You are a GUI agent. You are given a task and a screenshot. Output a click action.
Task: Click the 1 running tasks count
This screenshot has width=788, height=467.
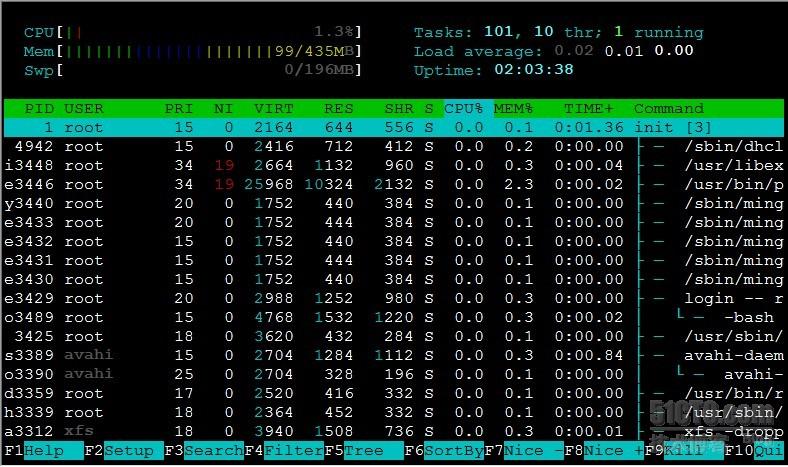[x=658, y=32]
